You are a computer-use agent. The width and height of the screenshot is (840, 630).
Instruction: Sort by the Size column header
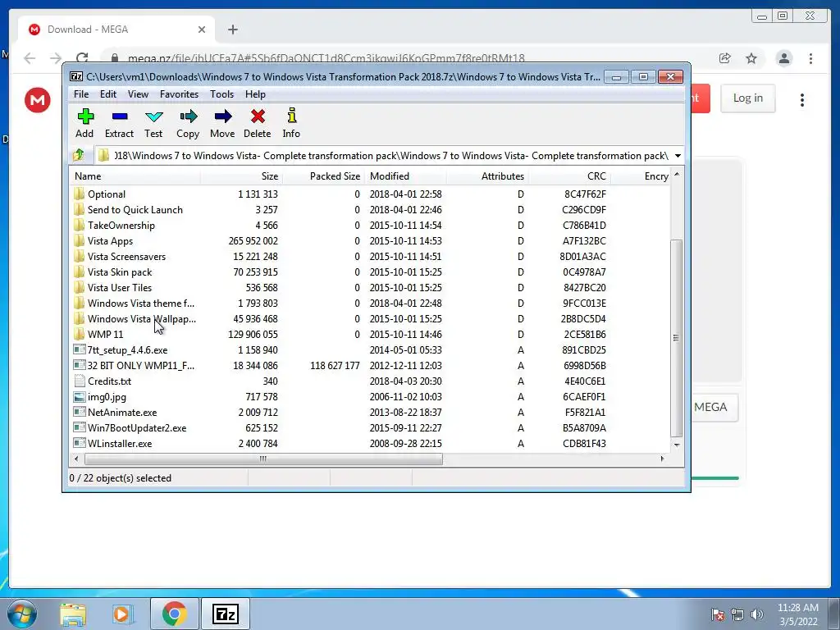242,176
